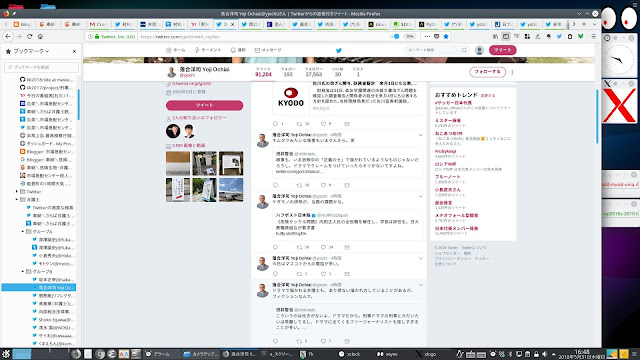View the 37,663 followers count
Screen dimensions: 640x360
point(313,72)
